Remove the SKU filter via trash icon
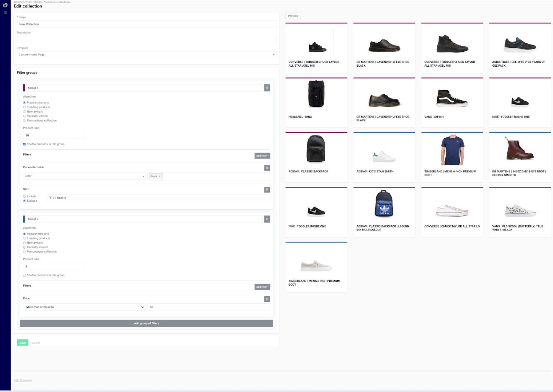The image size is (553, 392). coord(267,190)
